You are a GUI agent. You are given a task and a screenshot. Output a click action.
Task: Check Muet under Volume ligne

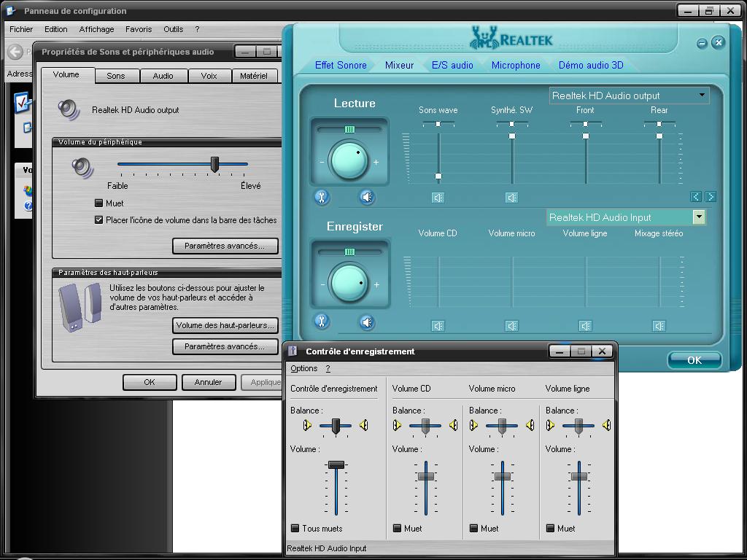[550, 528]
